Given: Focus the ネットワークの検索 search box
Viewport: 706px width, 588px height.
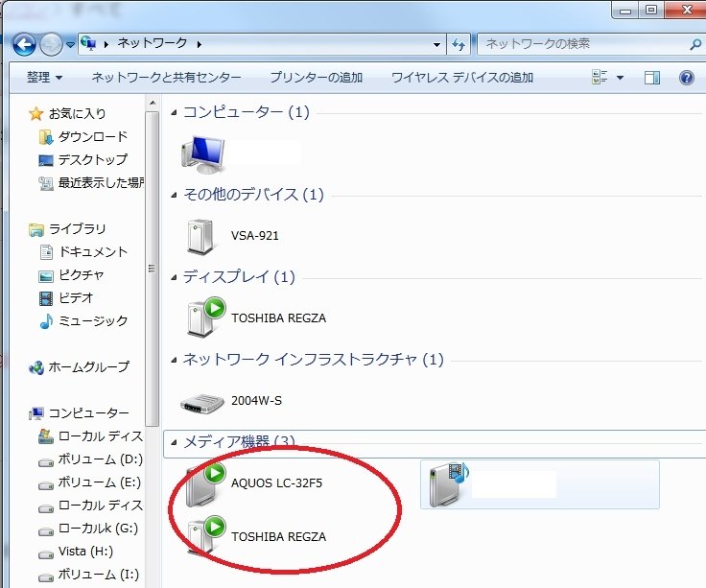Looking at the screenshot, I should 585,44.
